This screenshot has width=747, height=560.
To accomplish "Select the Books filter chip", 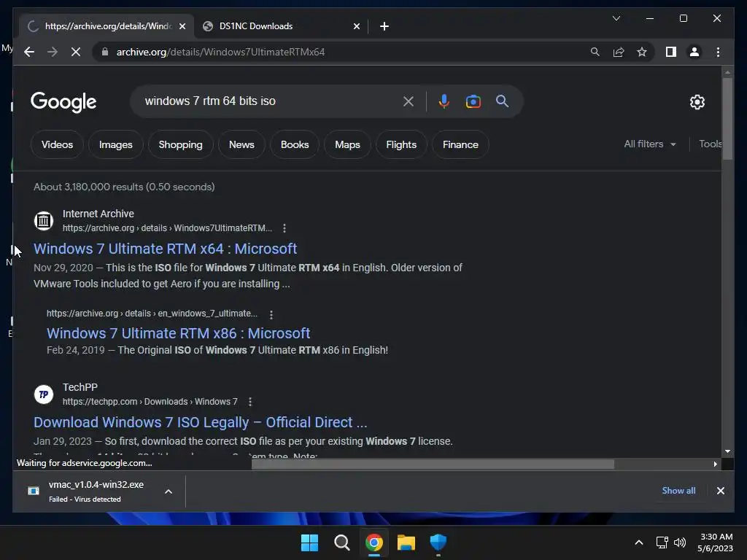I will click(x=295, y=144).
